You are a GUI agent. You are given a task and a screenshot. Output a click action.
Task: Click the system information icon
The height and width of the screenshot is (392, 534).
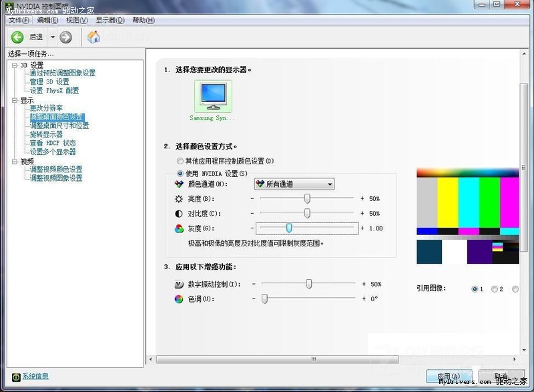(16, 377)
